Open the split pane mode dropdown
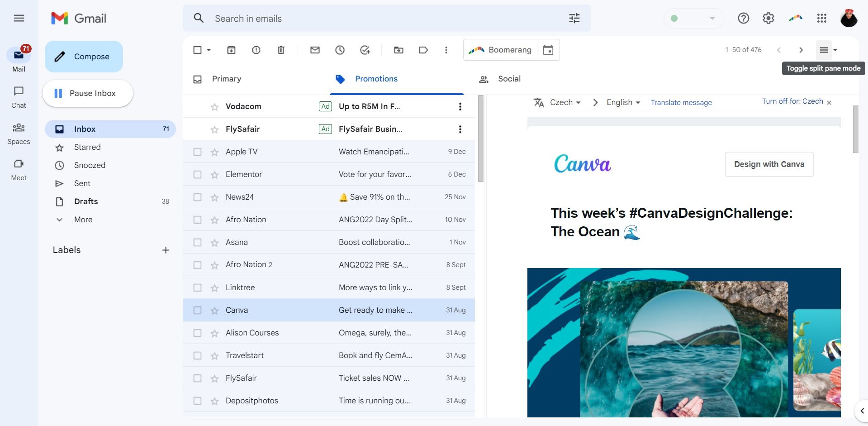This screenshot has height=426, width=868. pyautogui.click(x=835, y=50)
